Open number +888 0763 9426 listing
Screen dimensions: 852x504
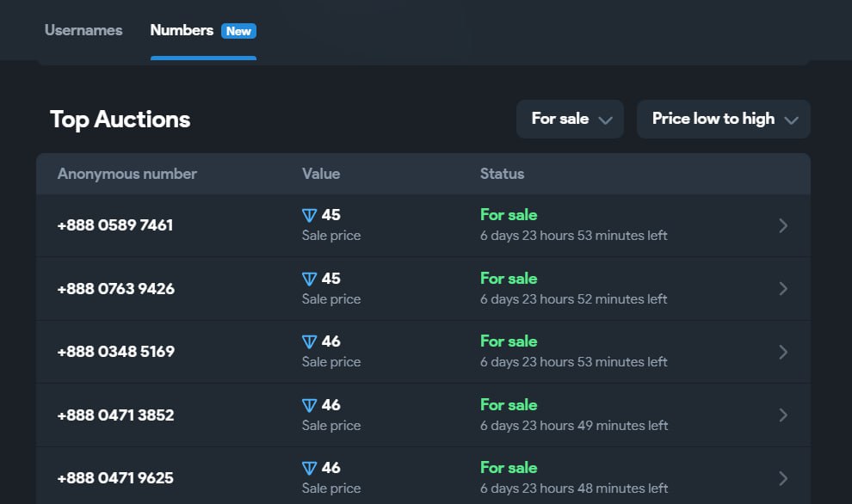point(116,289)
